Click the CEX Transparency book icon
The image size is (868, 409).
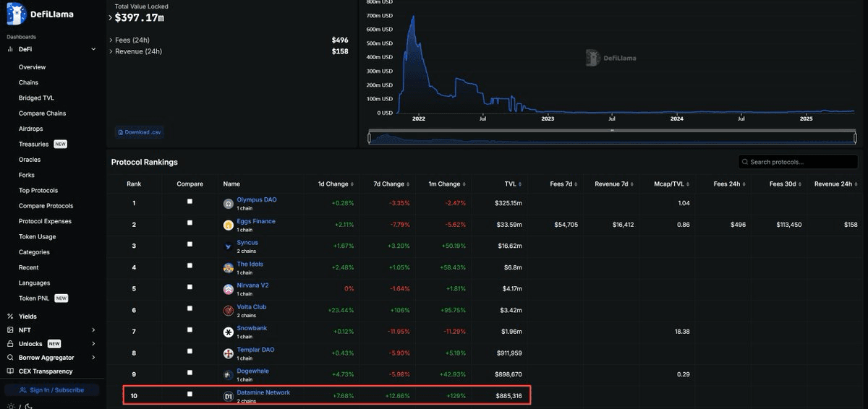[10, 371]
